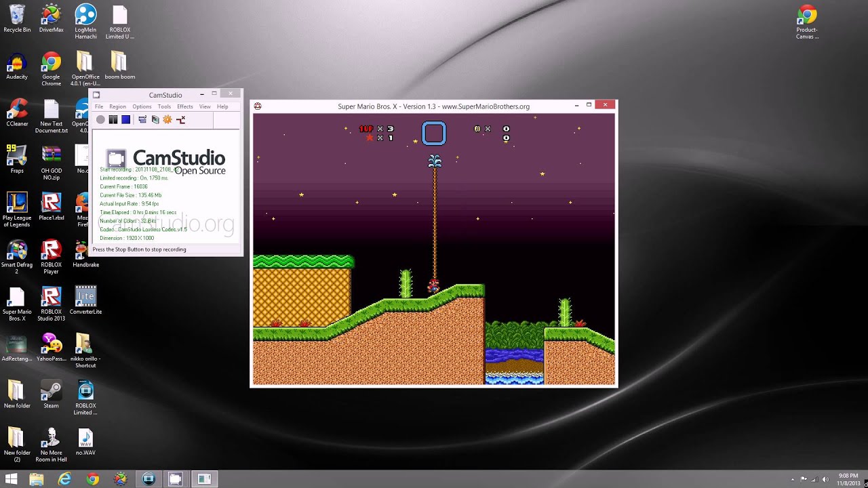Select the CCleaner desktop icon

[17, 113]
